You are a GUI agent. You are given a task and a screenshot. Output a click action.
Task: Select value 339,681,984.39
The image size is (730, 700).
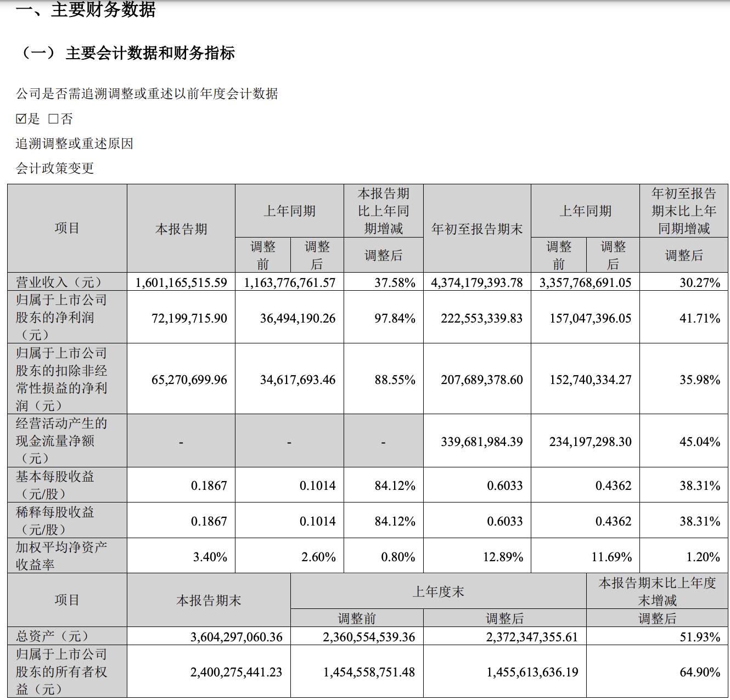coord(482,442)
